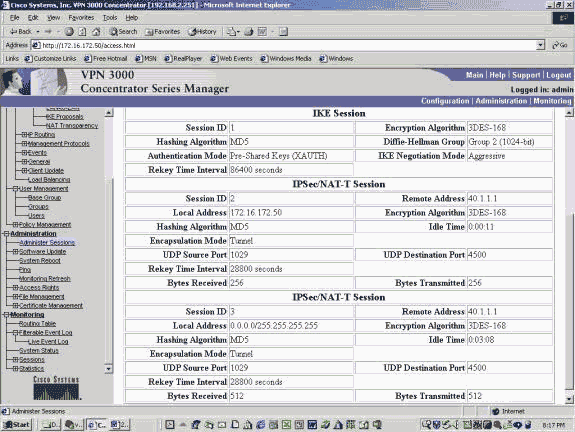The width and height of the screenshot is (575, 432).
Task: Open the MSN links-bar shortcut
Action: click(146, 59)
